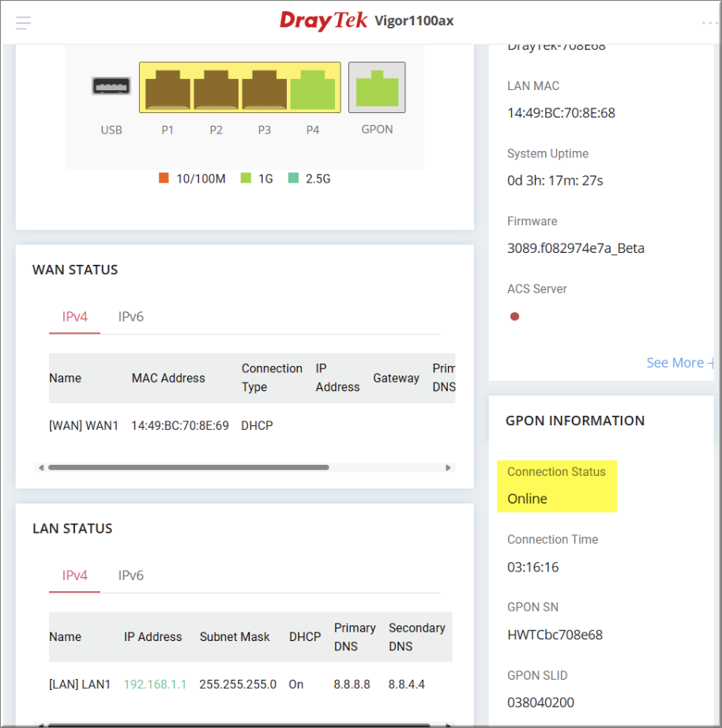Select the P2 LAN port icon
This screenshot has width=722, height=728.
[216, 89]
